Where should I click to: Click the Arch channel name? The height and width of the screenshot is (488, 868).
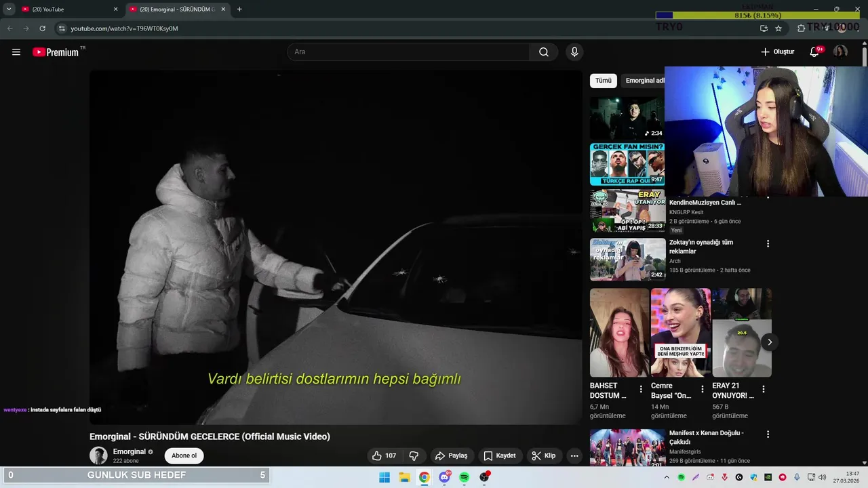click(x=675, y=261)
